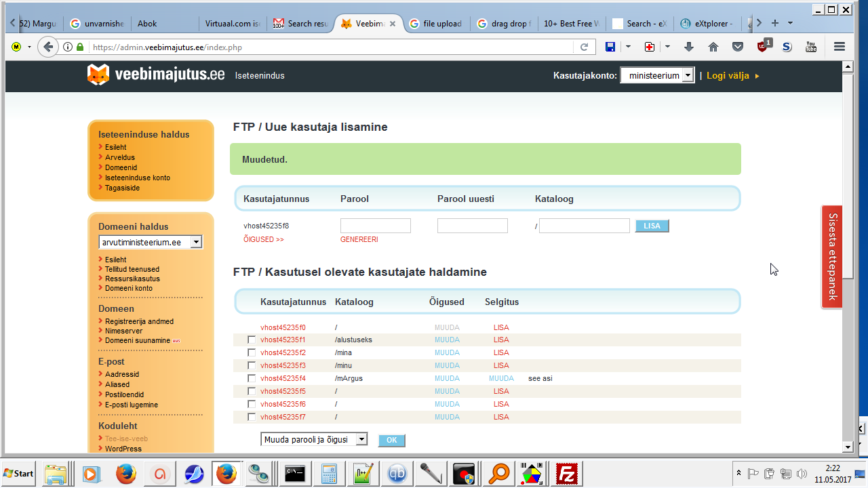Viewport: 868px width, 488px height.
Task: Open the ÕIGUSED >> link
Action: tap(264, 239)
